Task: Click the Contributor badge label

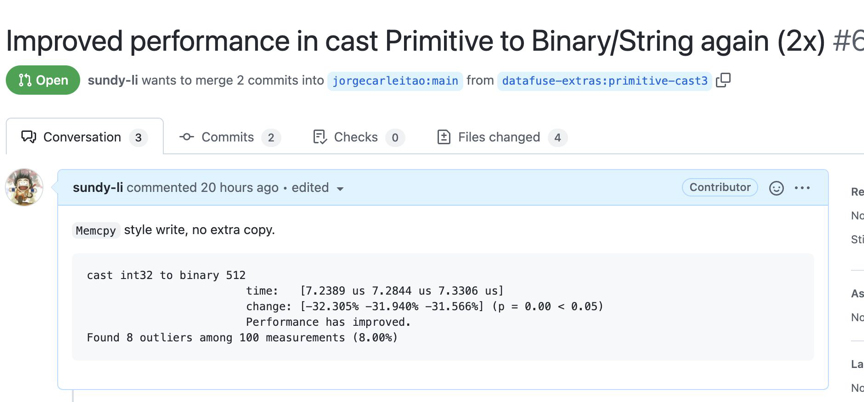Action: pyautogui.click(x=719, y=187)
